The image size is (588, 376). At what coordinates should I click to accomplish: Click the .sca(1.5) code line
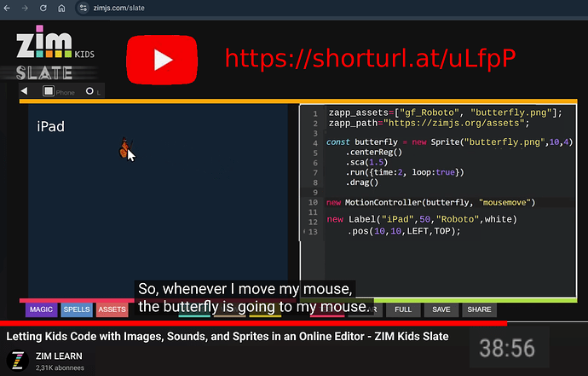[366, 163]
